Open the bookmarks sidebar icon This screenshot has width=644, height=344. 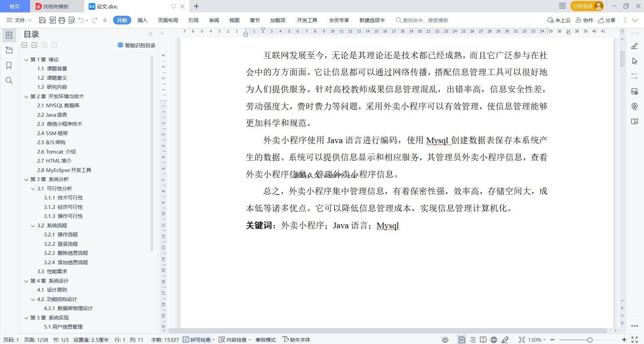pos(9,65)
